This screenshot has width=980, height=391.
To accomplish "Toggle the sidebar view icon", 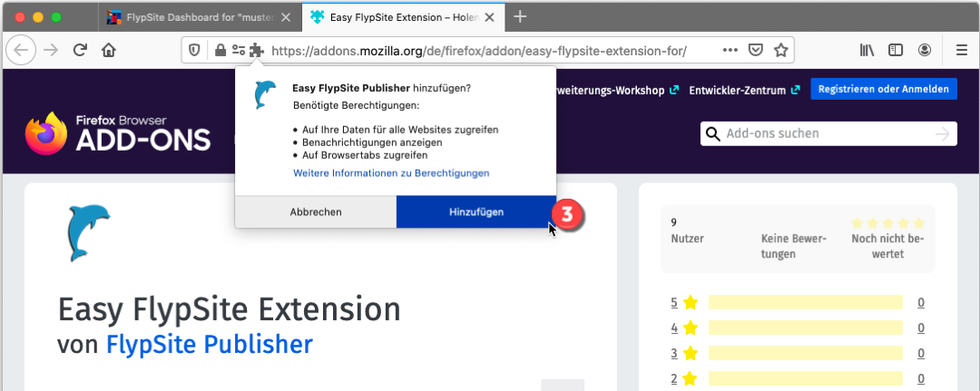I will click(x=896, y=50).
